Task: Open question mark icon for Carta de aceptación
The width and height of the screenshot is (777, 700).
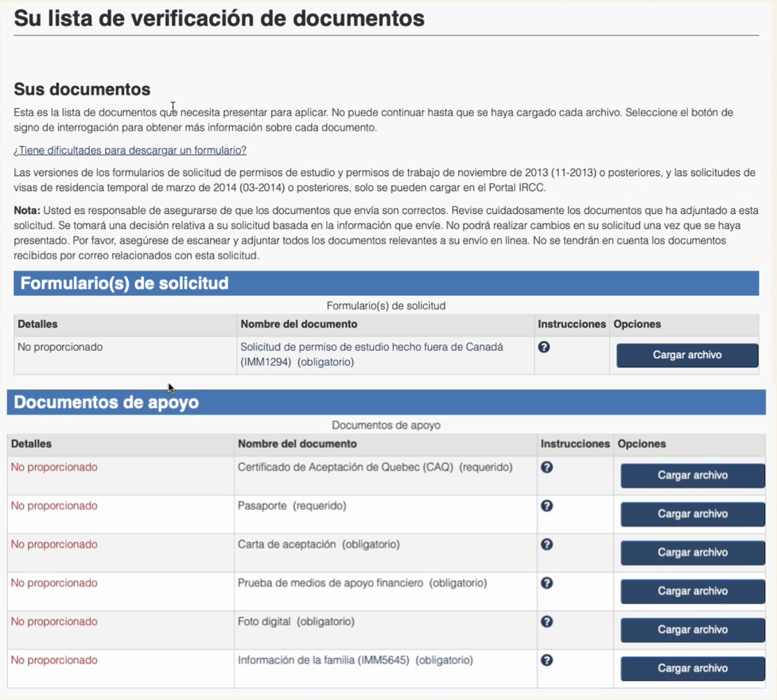Action: click(546, 545)
